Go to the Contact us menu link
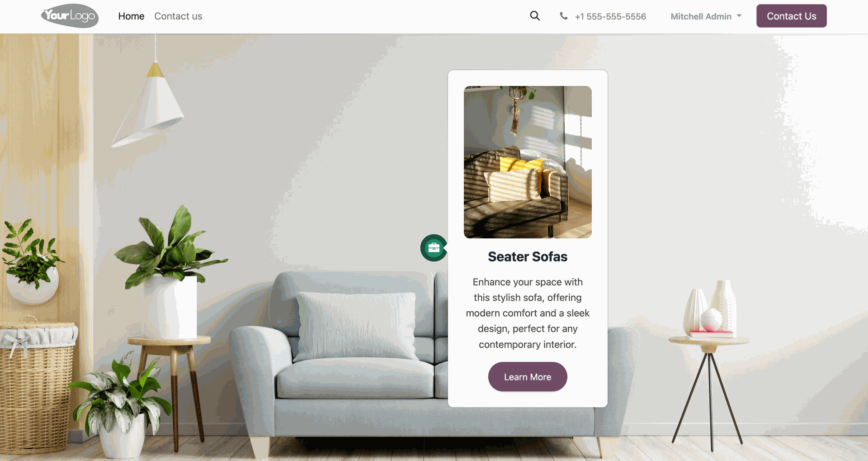 coord(178,16)
